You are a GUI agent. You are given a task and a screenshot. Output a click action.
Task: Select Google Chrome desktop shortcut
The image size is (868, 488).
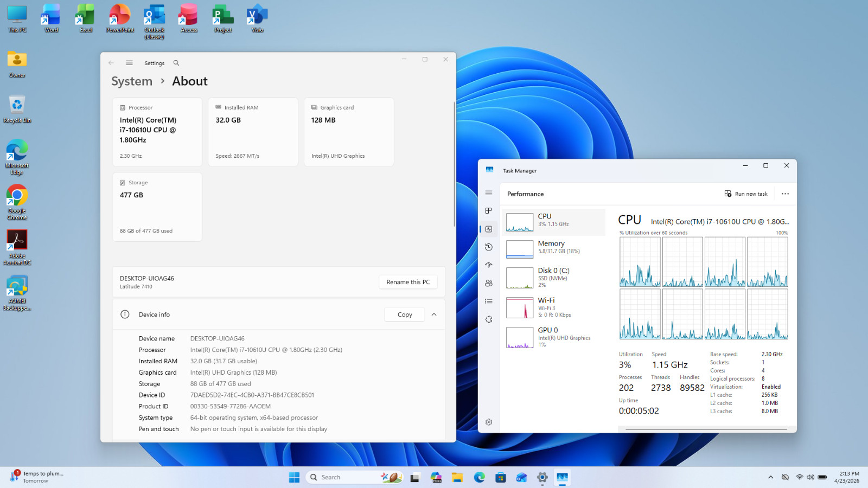tap(17, 202)
